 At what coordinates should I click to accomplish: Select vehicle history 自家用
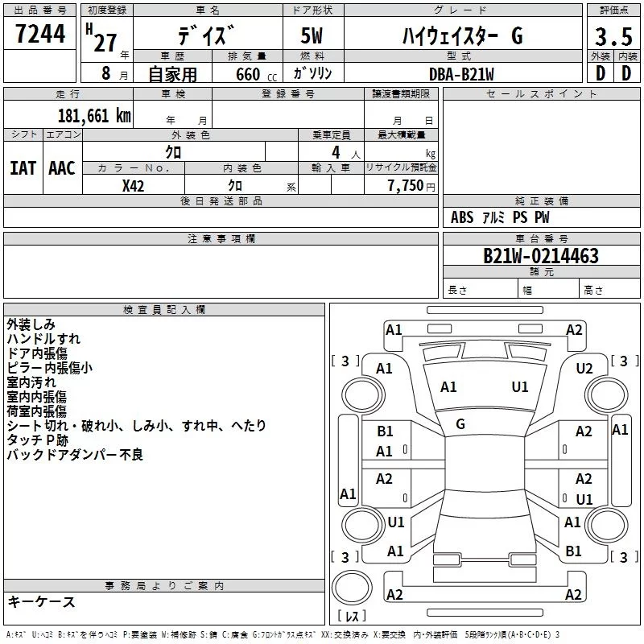tap(172, 74)
